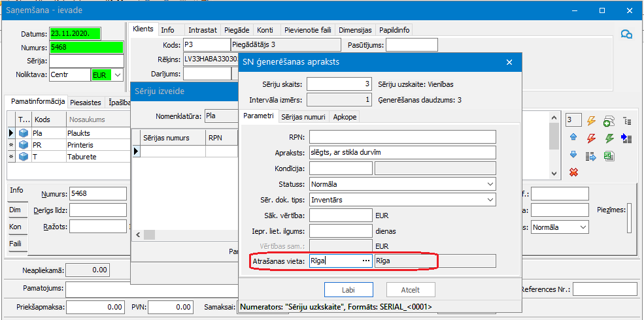Image resolution: width=644 pixels, height=320 pixels.
Task: Click the cube icon in Plaukts row
Action: (24, 133)
